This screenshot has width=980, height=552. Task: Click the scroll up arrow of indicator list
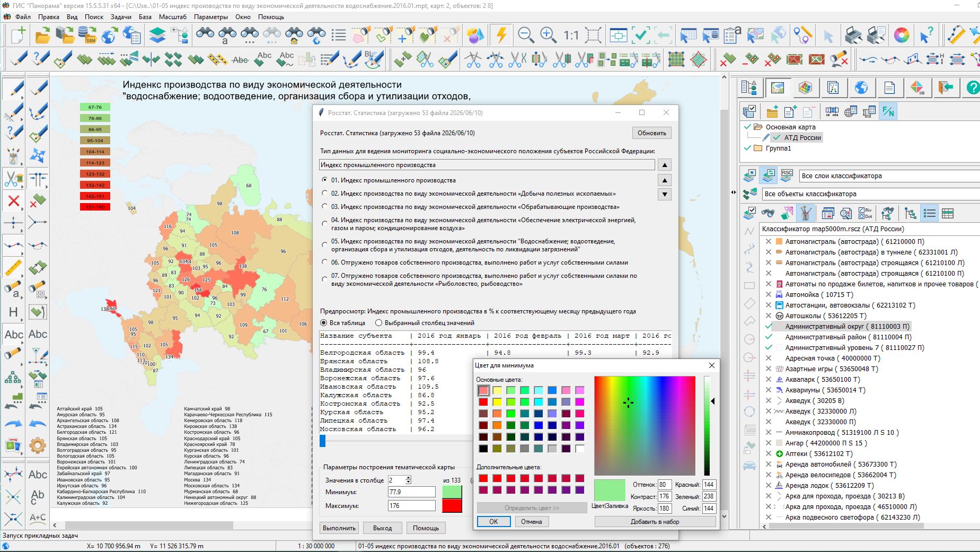click(x=665, y=180)
